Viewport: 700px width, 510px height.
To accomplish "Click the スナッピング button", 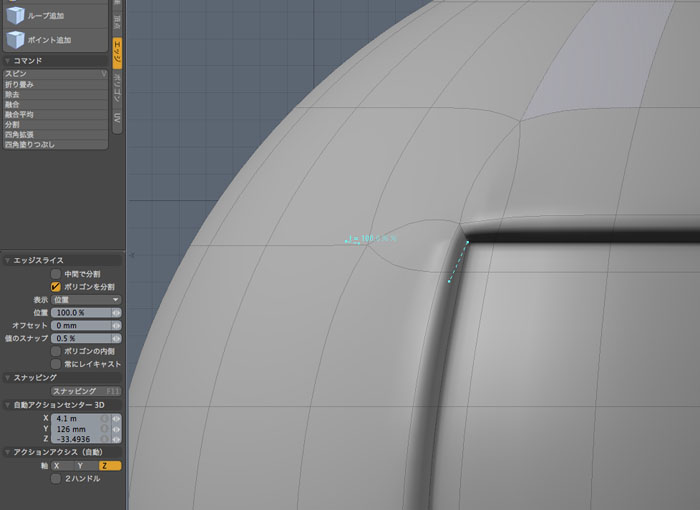I will tap(80, 391).
